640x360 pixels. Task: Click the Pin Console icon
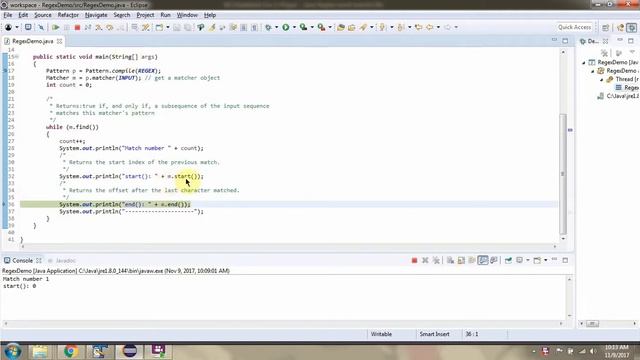[508, 260]
